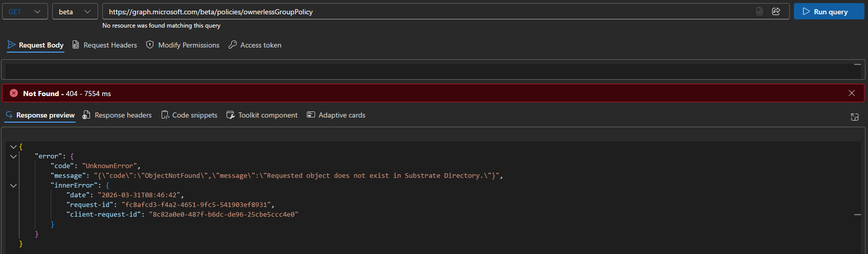Collapse the "error" JSON node

click(13, 156)
